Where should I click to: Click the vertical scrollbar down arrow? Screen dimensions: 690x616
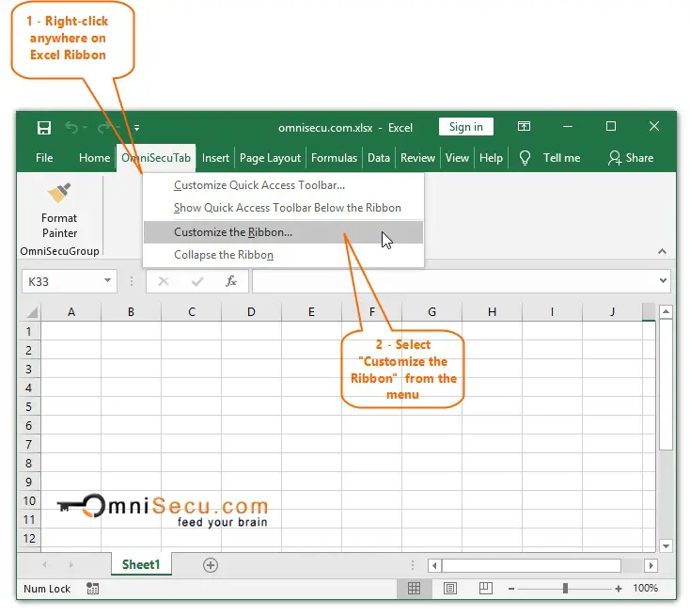click(666, 546)
